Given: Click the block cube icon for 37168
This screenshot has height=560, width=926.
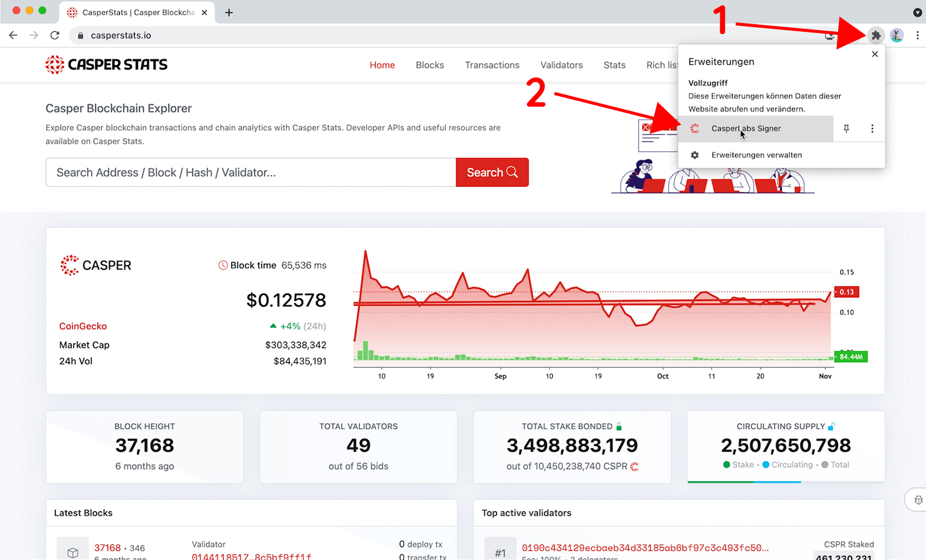Looking at the screenshot, I should click(73, 552).
